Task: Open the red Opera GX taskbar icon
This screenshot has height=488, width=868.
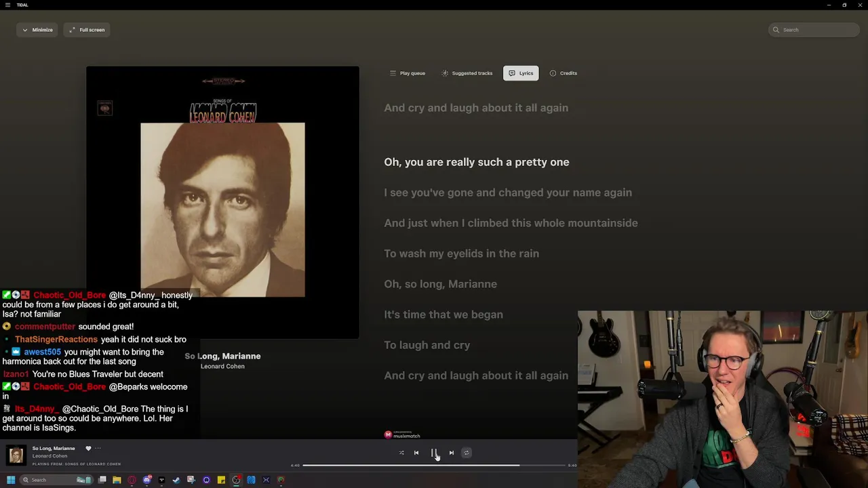Action: point(132,480)
